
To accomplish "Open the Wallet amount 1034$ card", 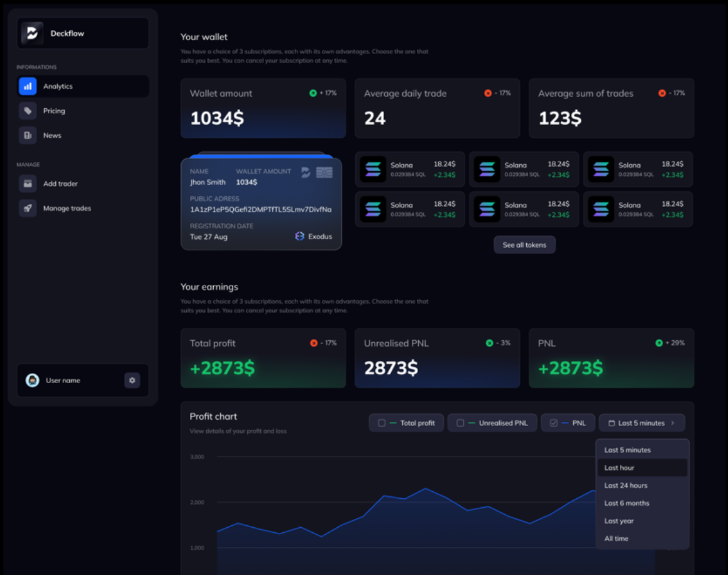I will click(x=263, y=108).
